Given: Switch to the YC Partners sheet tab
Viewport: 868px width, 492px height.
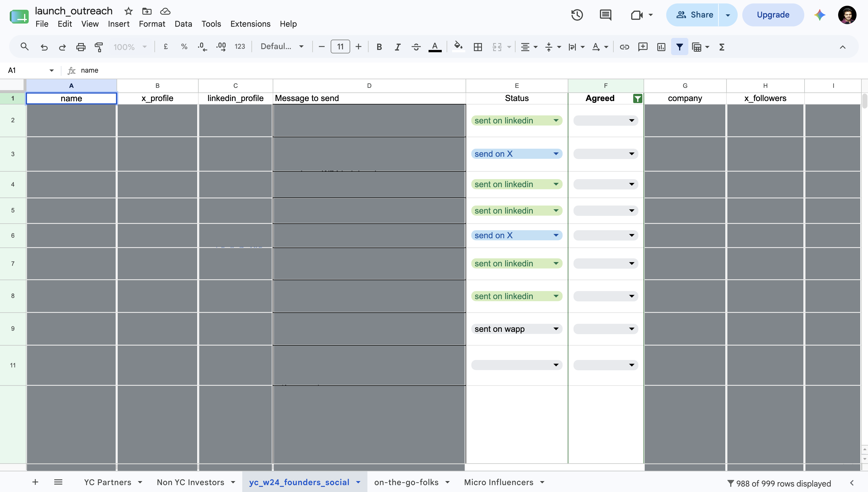Looking at the screenshot, I should click(x=107, y=482).
